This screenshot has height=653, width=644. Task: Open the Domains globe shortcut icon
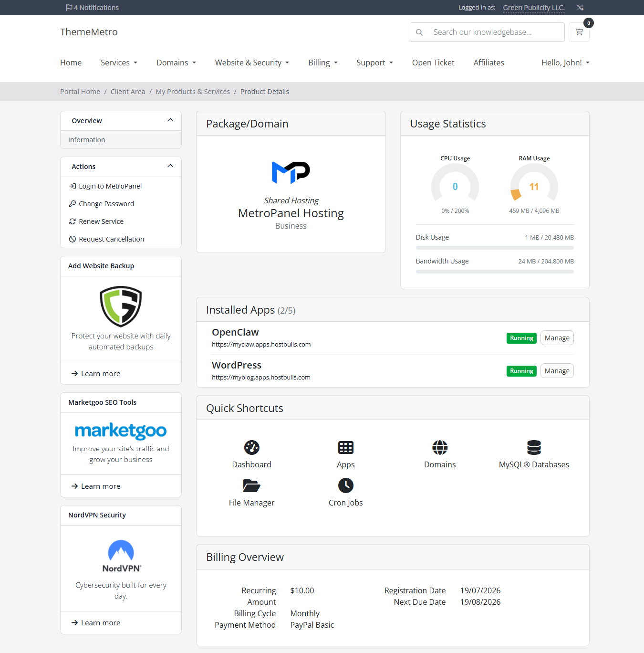pyautogui.click(x=440, y=447)
